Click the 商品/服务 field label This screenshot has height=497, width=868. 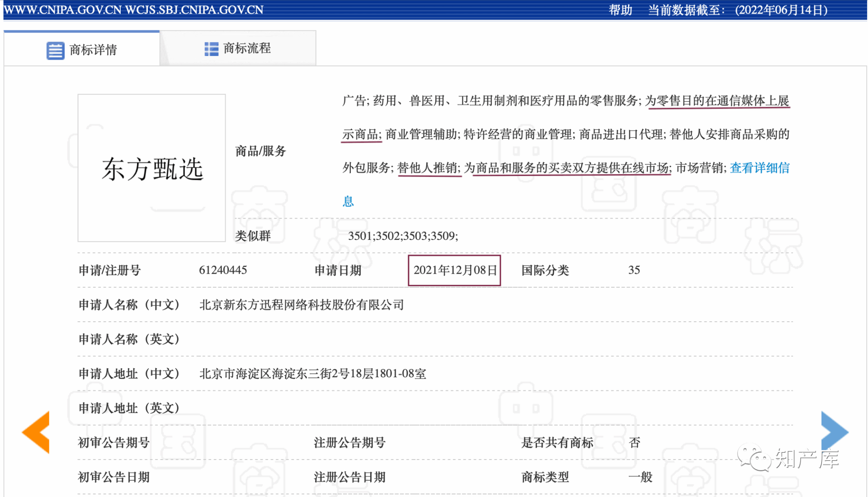(x=261, y=151)
